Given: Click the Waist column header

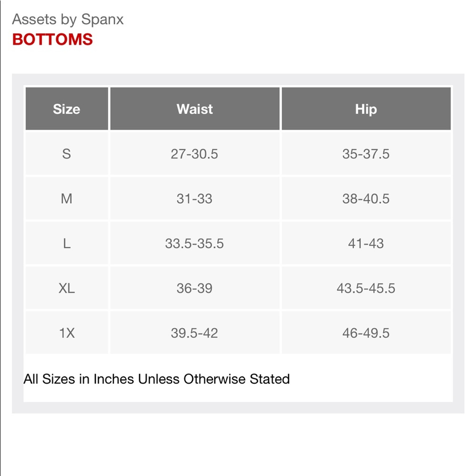Looking at the screenshot, I should pyautogui.click(x=195, y=109).
